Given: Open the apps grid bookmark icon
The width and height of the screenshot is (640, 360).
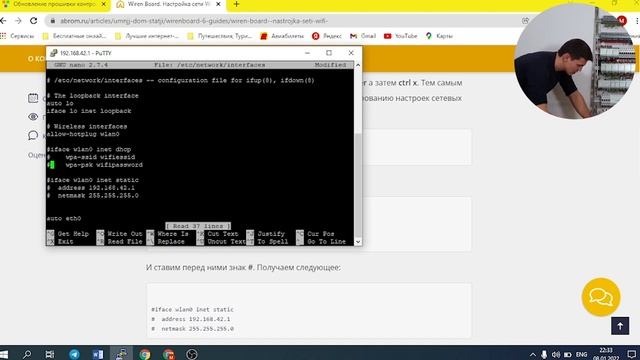Looking at the screenshot, I should coord(3,36).
